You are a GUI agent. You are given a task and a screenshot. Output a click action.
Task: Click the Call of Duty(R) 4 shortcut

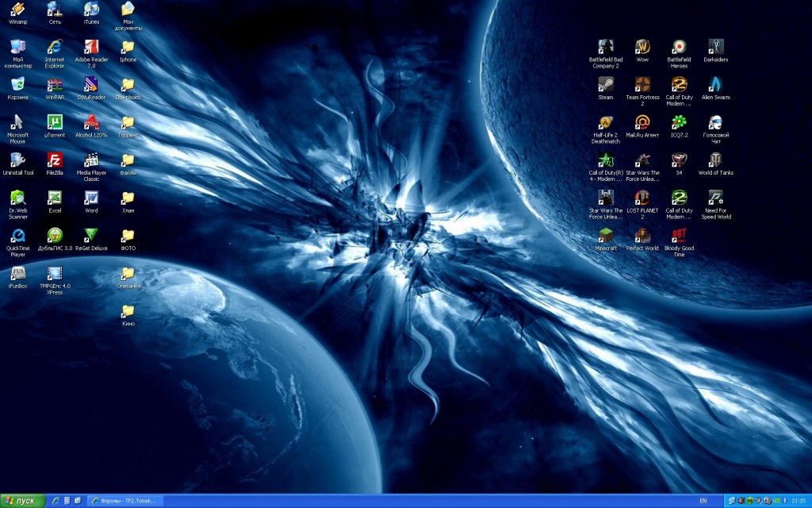pos(605,167)
